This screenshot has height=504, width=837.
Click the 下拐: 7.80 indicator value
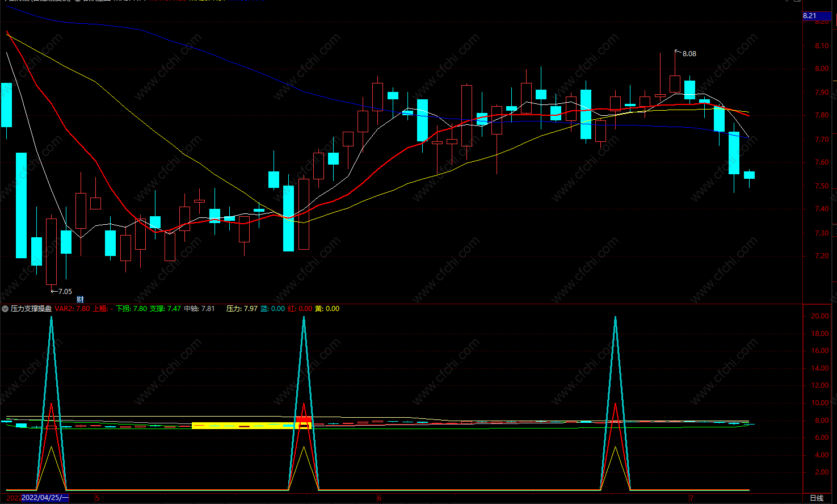click(131, 309)
